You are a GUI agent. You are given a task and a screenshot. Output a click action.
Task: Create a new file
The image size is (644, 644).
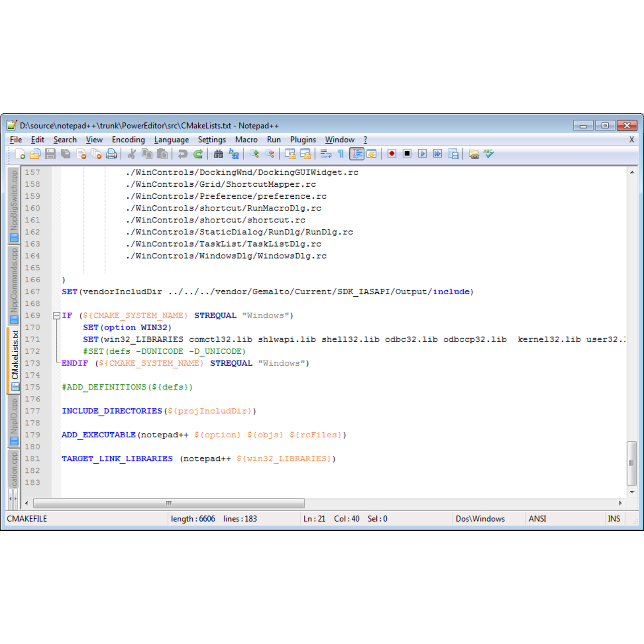20,154
